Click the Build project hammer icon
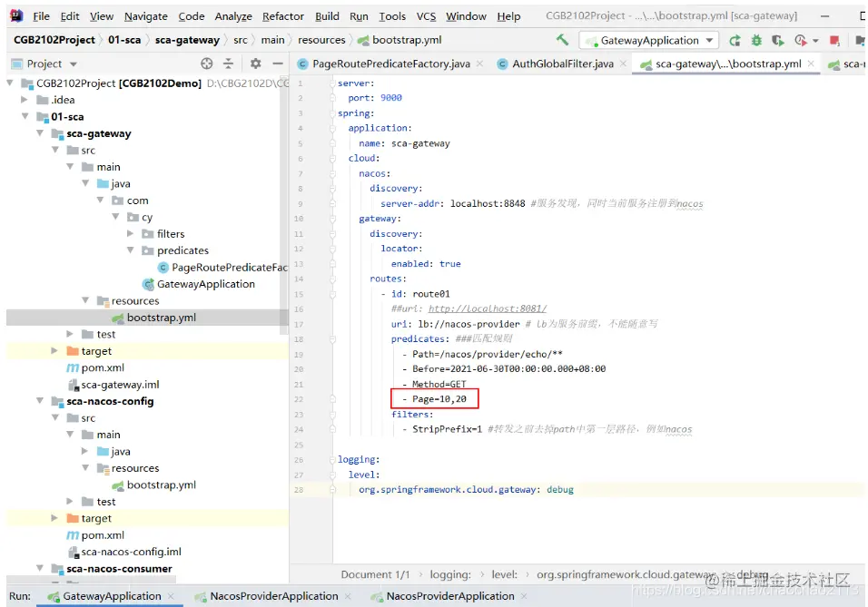Screen dimensions: 868x607 (562, 40)
